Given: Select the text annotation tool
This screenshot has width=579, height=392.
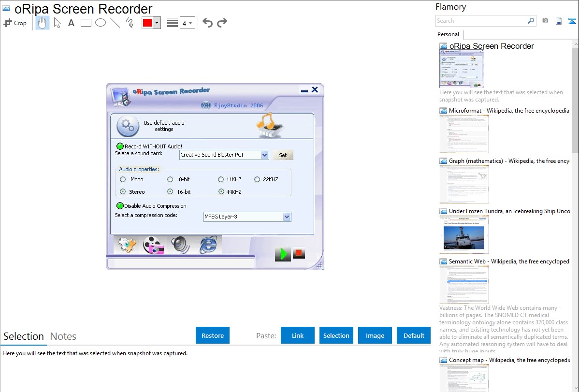Looking at the screenshot, I should point(71,23).
